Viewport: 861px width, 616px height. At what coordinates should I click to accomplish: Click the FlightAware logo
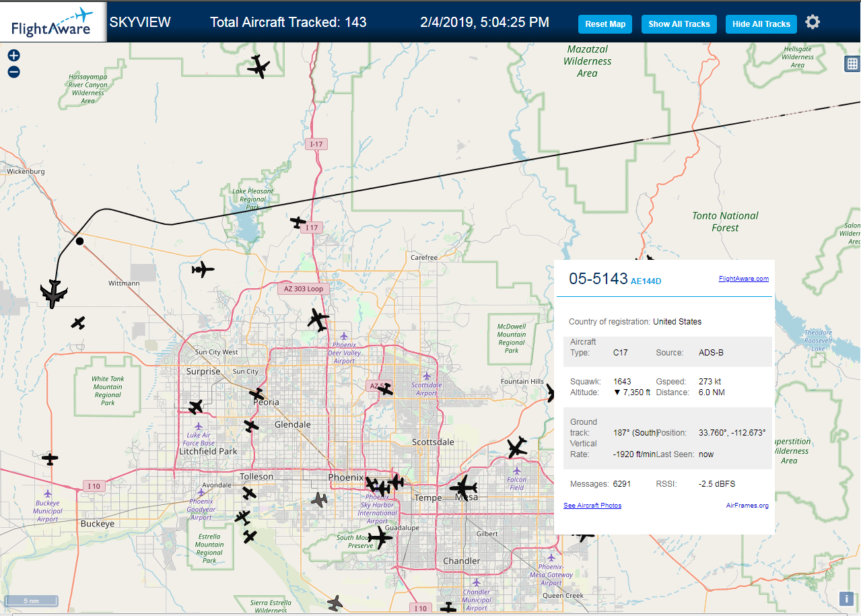click(53, 22)
